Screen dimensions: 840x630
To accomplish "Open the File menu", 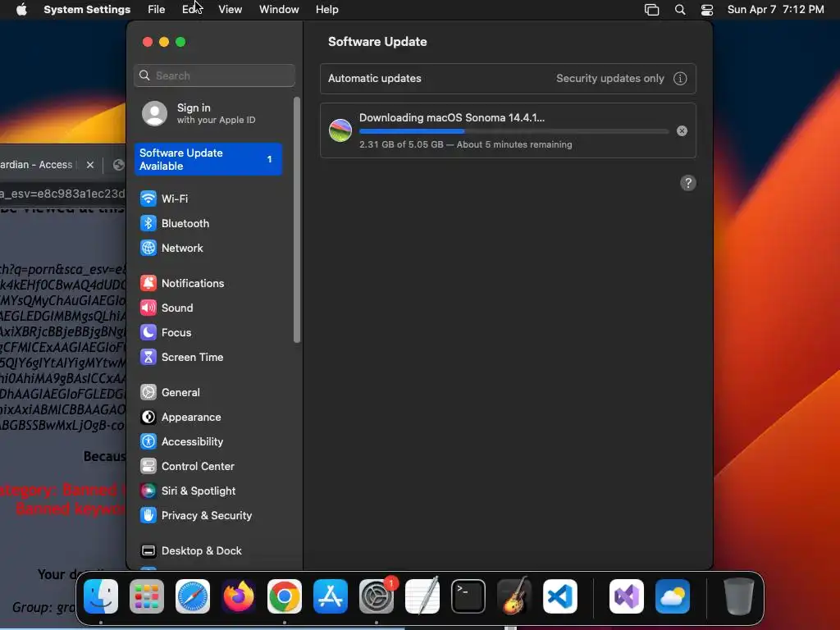I will [157, 10].
